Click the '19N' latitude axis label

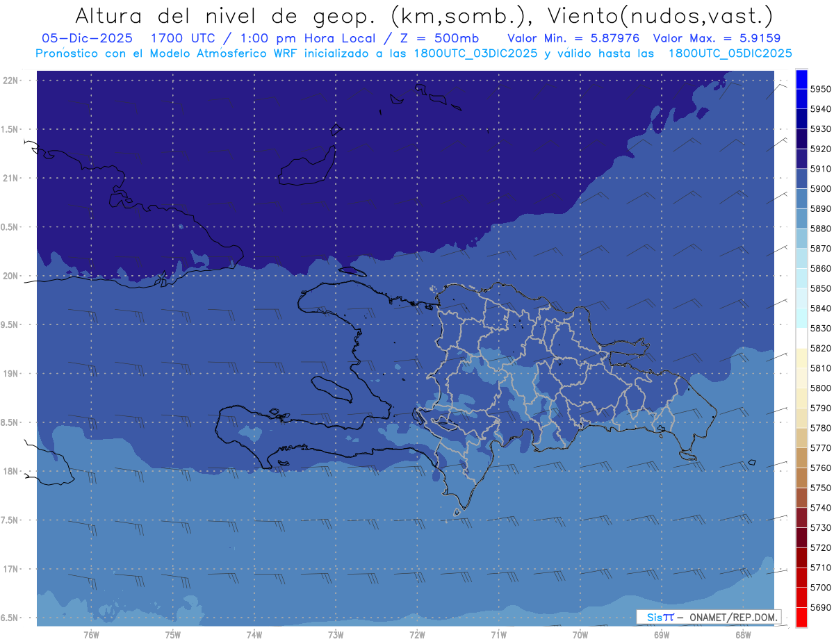(x=10, y=374)
